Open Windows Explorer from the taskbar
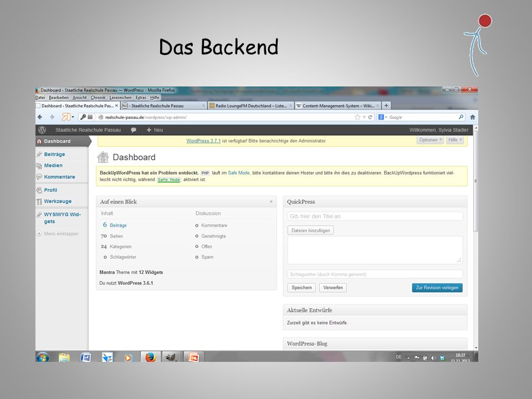 [x=64, y=357]
